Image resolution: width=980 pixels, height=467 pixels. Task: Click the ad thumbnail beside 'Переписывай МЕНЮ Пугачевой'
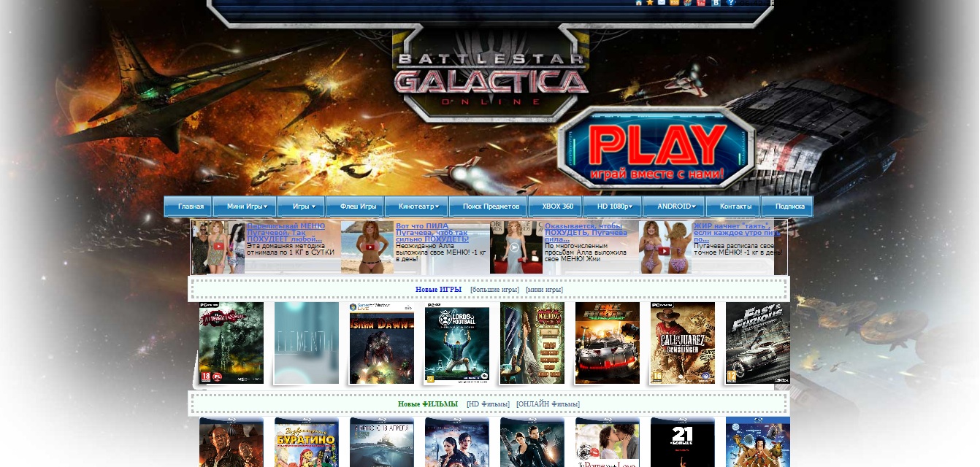pyautogui.click(x=218, y=247)
